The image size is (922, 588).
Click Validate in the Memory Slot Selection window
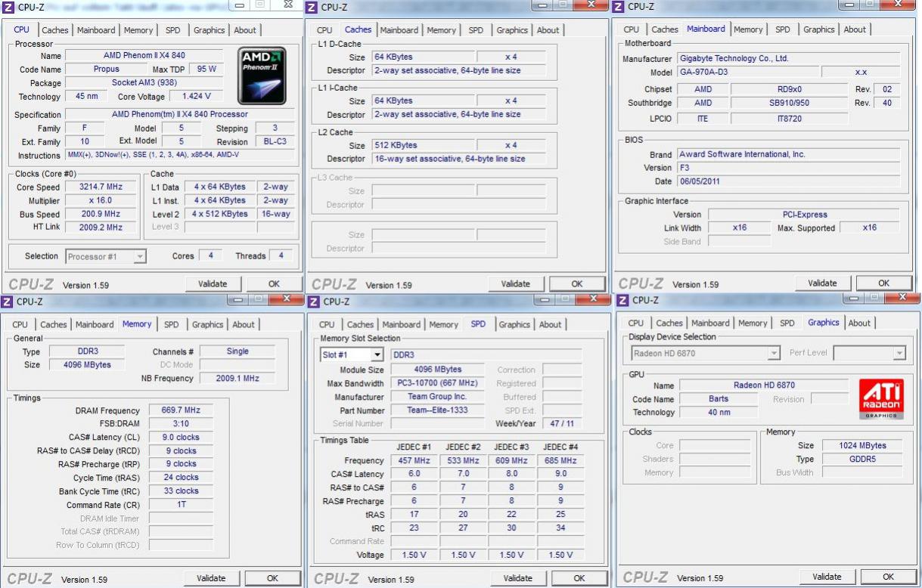click(x=517, y=578)
